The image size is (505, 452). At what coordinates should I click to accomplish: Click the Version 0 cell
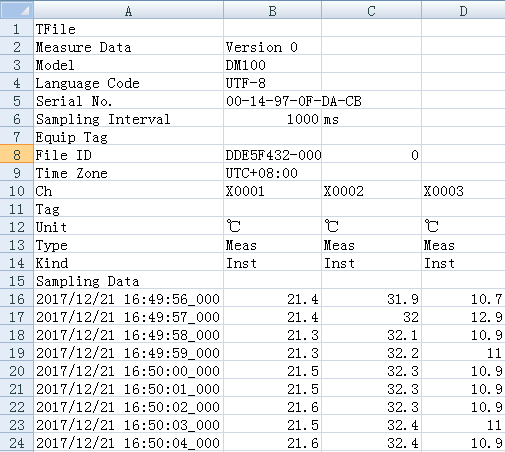point(272,47)
